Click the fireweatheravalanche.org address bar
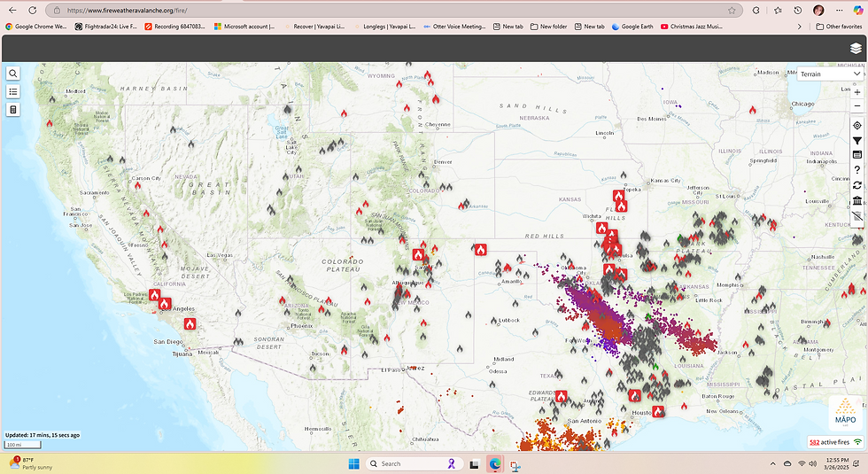This screenshot has width=868, height=474. (393, 10)
